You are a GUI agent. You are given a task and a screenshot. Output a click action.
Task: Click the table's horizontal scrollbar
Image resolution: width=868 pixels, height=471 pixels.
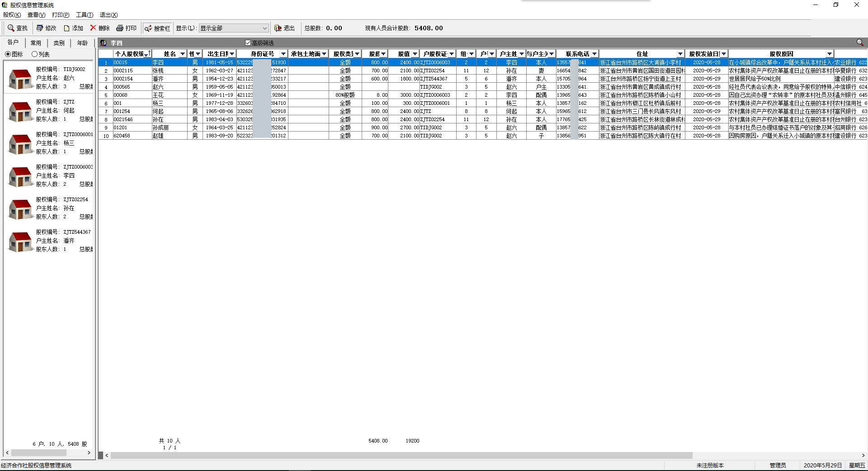point(401,455)
